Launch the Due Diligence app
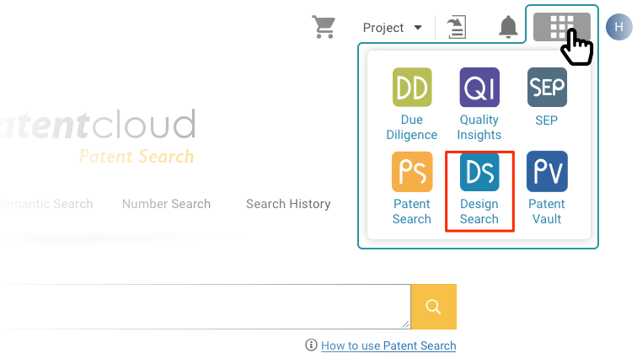Screen dimensions: 637x364 [412, 104]
